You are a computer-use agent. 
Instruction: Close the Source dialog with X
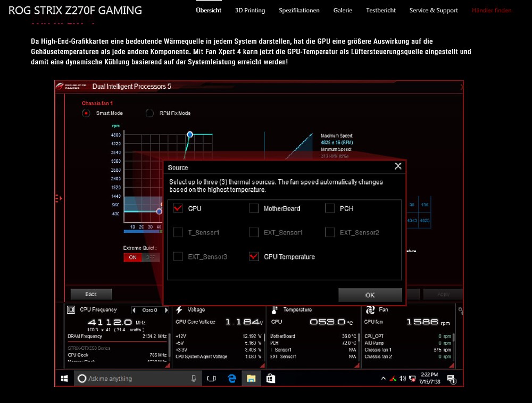point(398,166)
